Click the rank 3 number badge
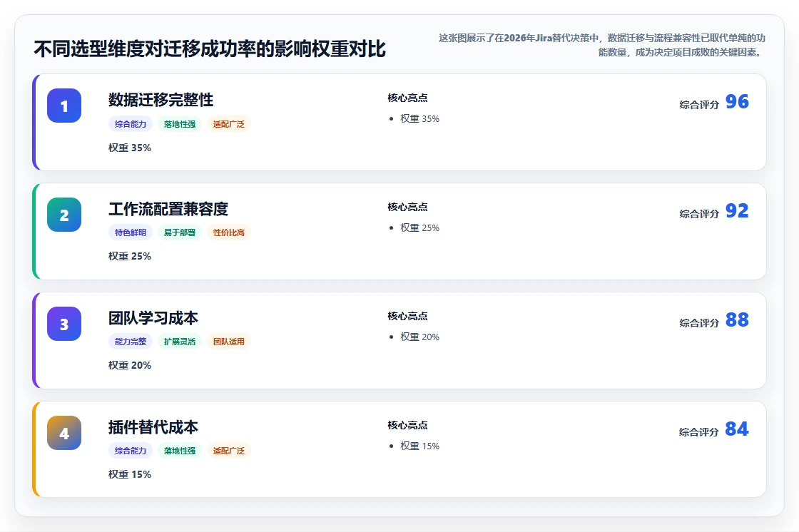The height and width of the screenshot is (532, 799). pyautogui.click(x=64, y=324)
